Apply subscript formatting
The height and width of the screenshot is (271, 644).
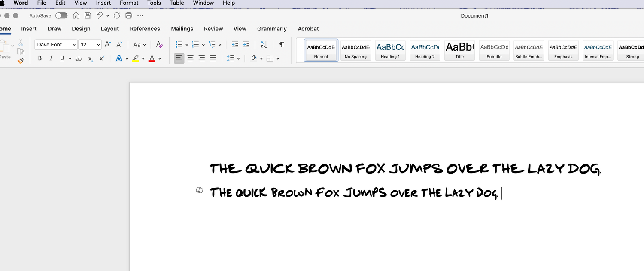(90, 59)
